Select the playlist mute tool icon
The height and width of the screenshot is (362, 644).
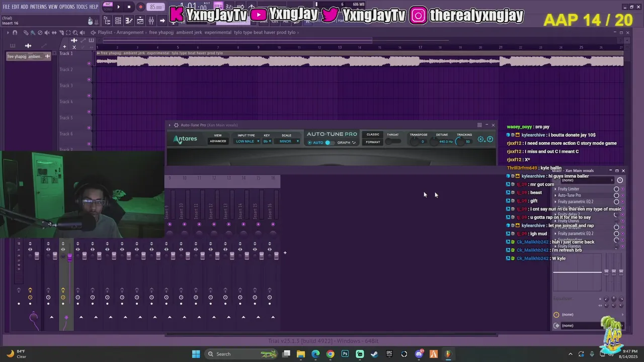click(x=47, y=33)
